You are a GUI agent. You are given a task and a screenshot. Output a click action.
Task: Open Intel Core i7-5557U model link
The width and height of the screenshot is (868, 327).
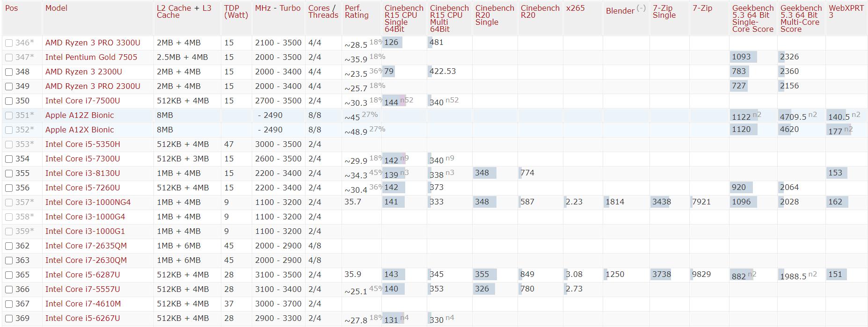pos(83,290)
